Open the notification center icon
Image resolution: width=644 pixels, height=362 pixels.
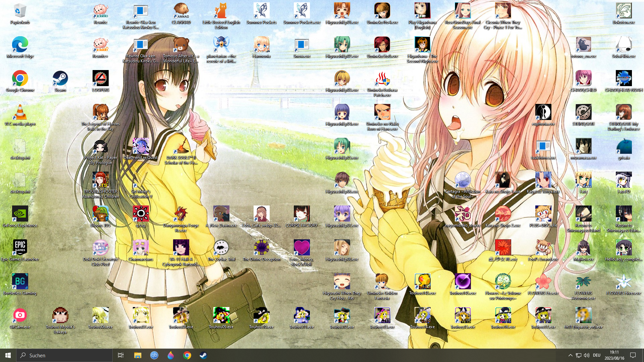pyautogui.click(x=633, y=355)
